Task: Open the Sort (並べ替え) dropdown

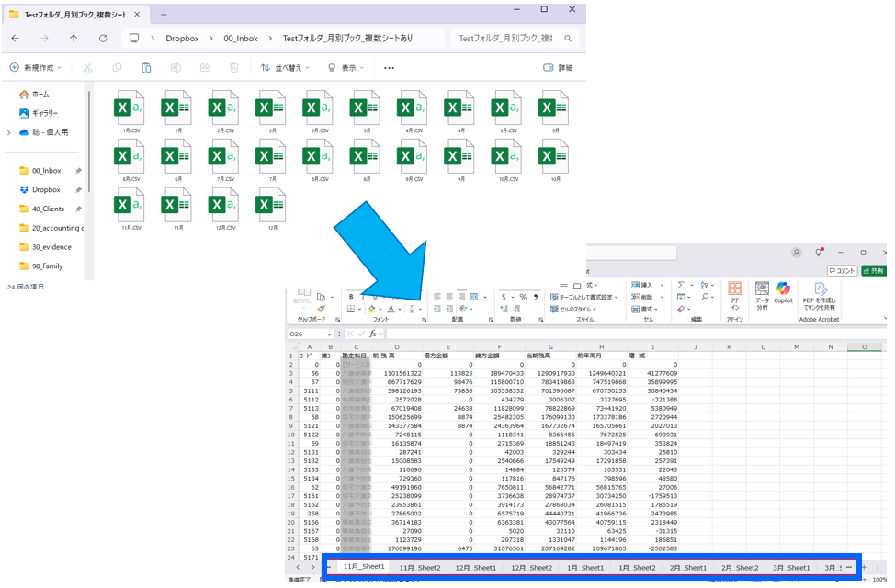Action: click(285, 68)
